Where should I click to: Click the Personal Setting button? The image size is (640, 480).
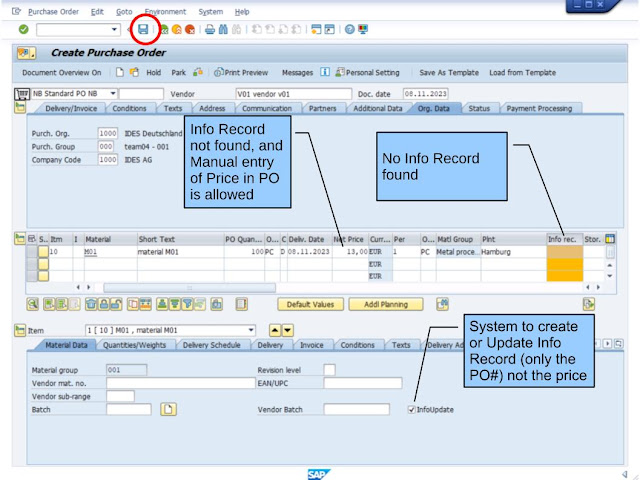(367, 73)
